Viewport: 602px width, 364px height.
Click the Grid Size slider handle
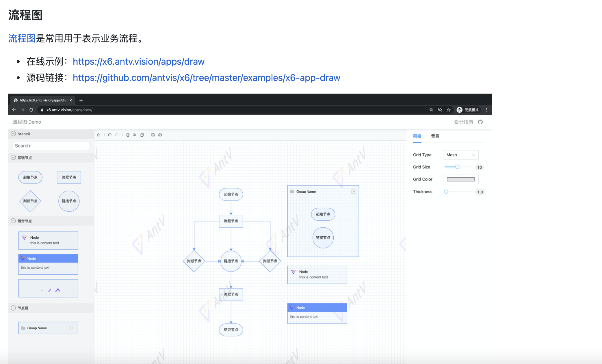coord(457,167)
